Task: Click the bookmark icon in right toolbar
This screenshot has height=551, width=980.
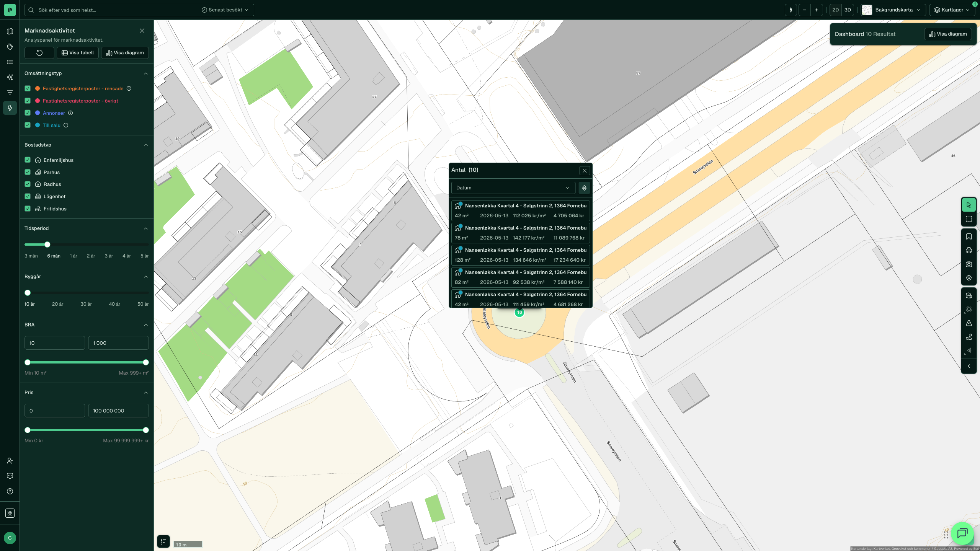Action: pyautogui.click(x=969, y=236)
